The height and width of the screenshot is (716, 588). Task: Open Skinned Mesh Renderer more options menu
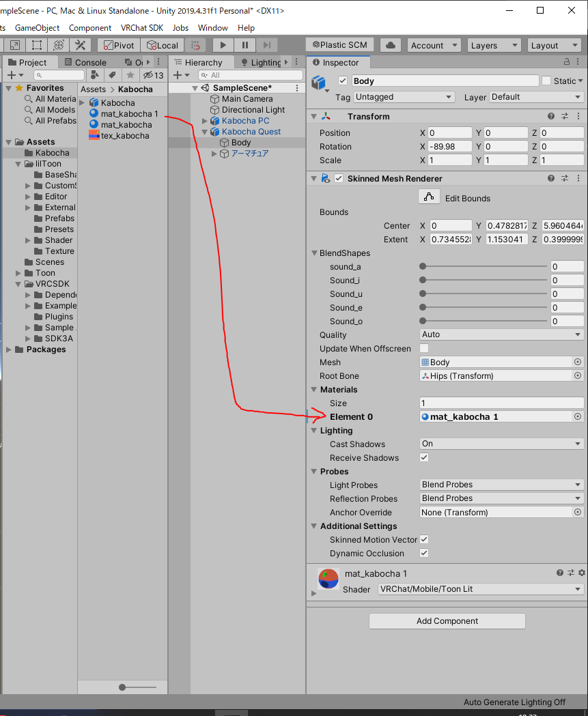point(578,179)
